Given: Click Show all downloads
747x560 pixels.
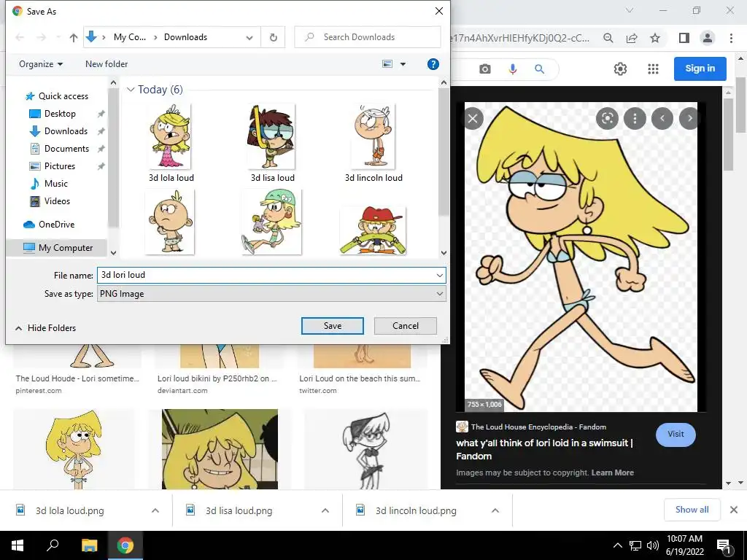Looking at the screenshot, I should click(x=692, y=510).
